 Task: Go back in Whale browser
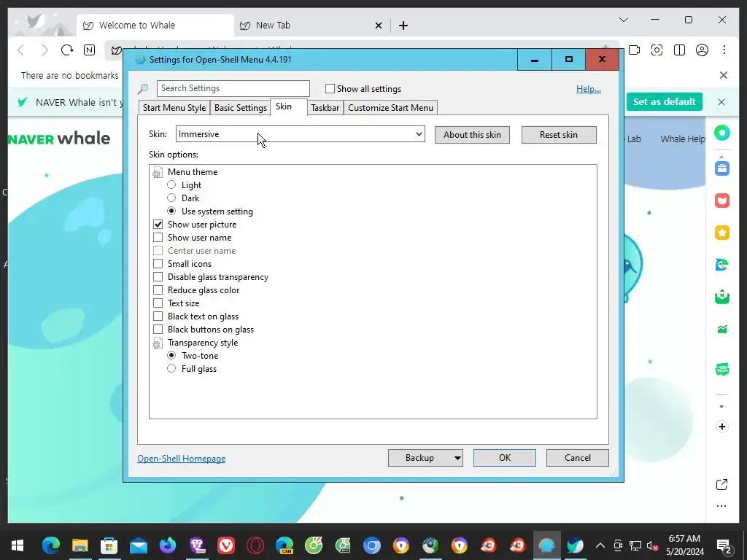tap(21, 50)
